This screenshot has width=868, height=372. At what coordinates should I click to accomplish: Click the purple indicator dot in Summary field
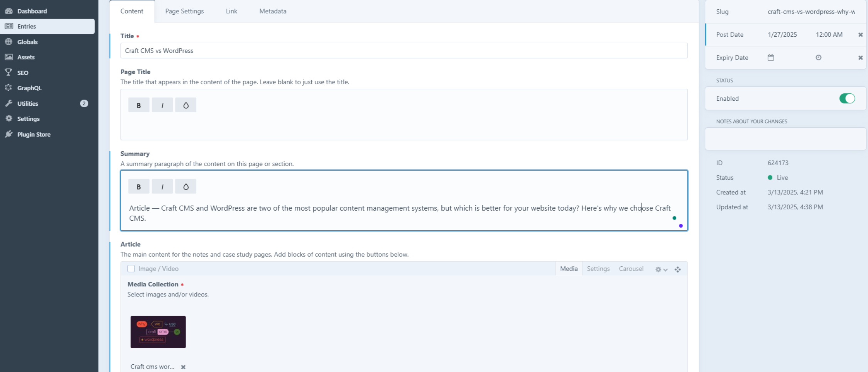(681, 226)
